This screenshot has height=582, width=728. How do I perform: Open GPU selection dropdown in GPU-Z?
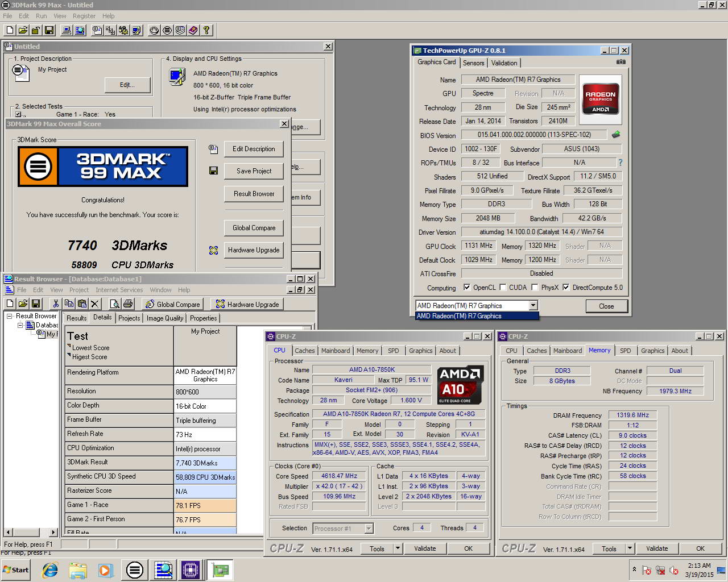533,306
